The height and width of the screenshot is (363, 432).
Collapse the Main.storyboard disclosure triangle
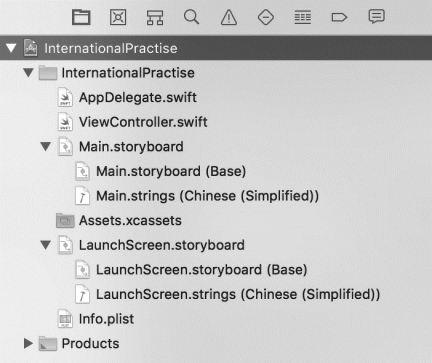click(x=46, y=146)
